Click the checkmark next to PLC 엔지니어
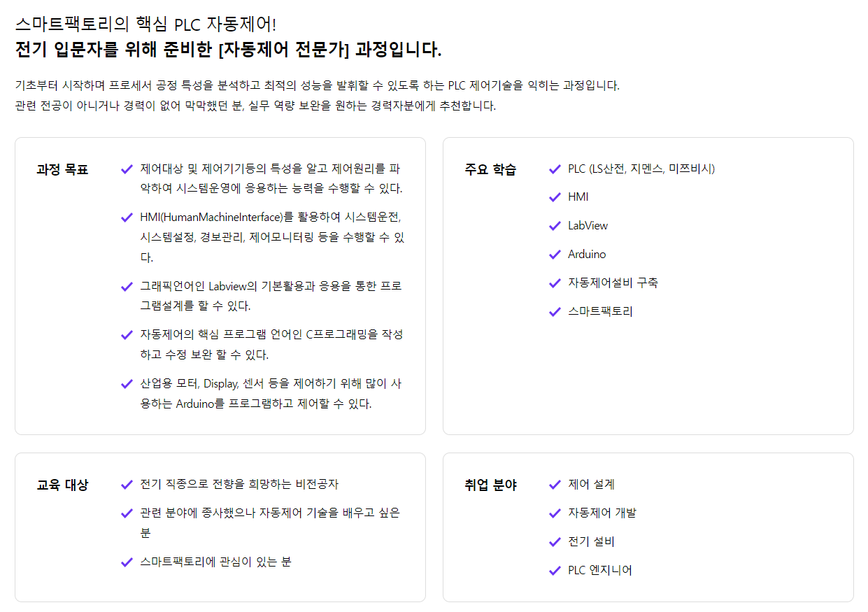 (x=555, y=571)
